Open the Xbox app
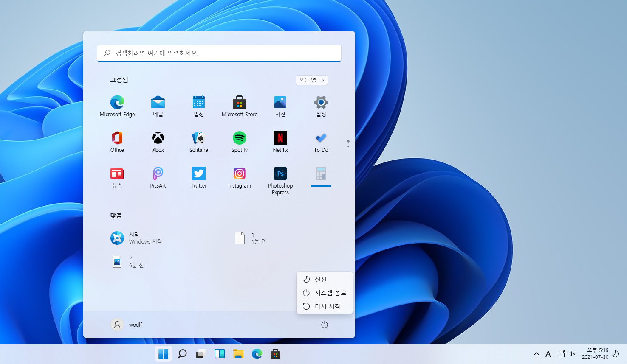Screen dimensions: 627x364 (x=158, y=142)
